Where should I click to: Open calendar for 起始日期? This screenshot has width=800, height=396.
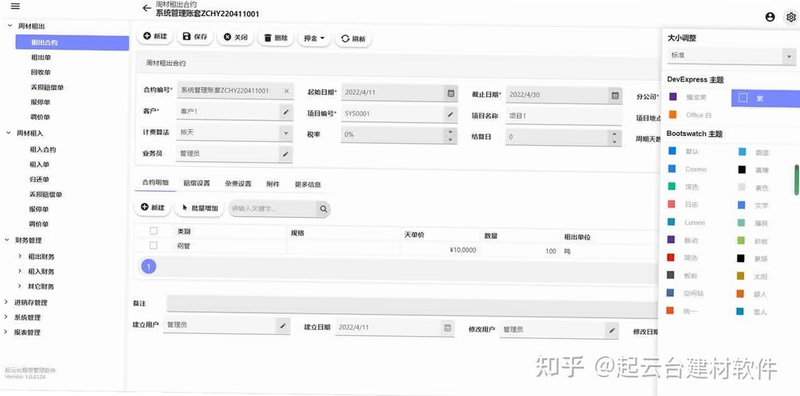(451, 93)
